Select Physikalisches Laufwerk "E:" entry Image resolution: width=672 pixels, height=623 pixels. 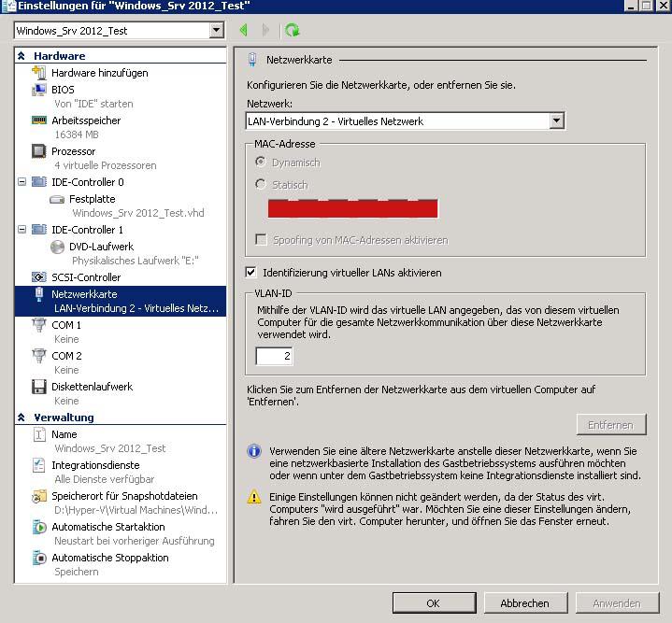pos(135,261)
